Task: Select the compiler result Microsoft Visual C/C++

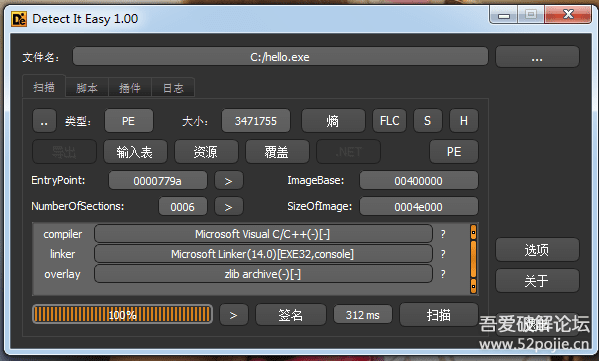Action: [x=263, y=234]
